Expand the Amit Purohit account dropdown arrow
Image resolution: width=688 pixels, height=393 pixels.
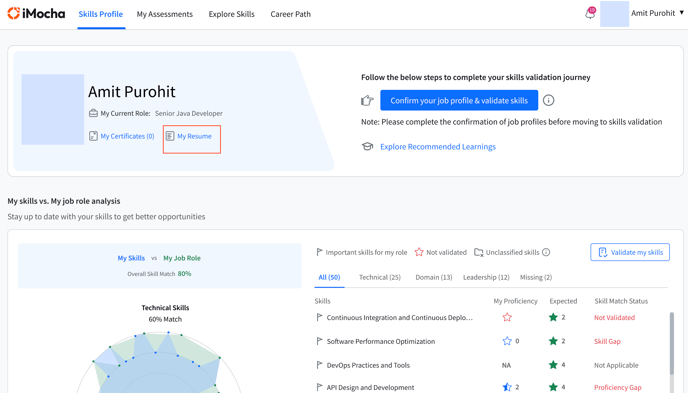point(681,13)
